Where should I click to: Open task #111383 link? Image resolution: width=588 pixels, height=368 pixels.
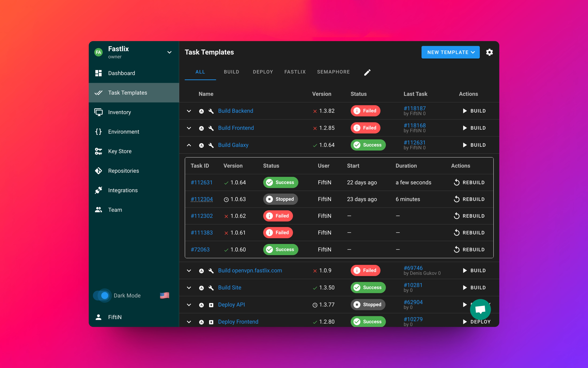[x=202, y=233]
